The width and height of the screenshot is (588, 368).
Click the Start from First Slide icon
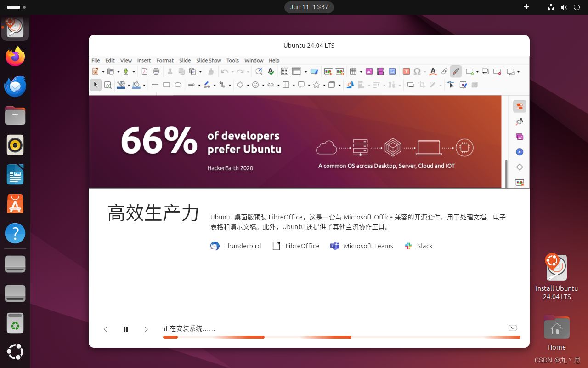coord(328,71)
